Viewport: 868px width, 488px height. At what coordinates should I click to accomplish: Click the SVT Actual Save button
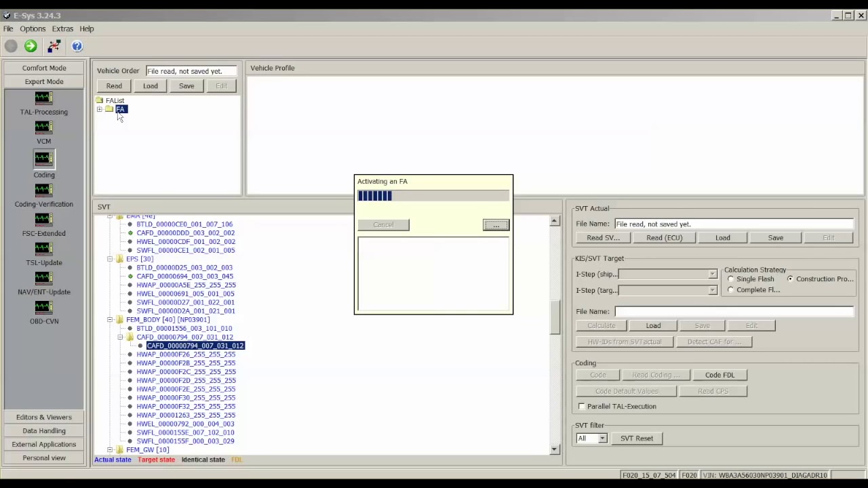(775, 238)
